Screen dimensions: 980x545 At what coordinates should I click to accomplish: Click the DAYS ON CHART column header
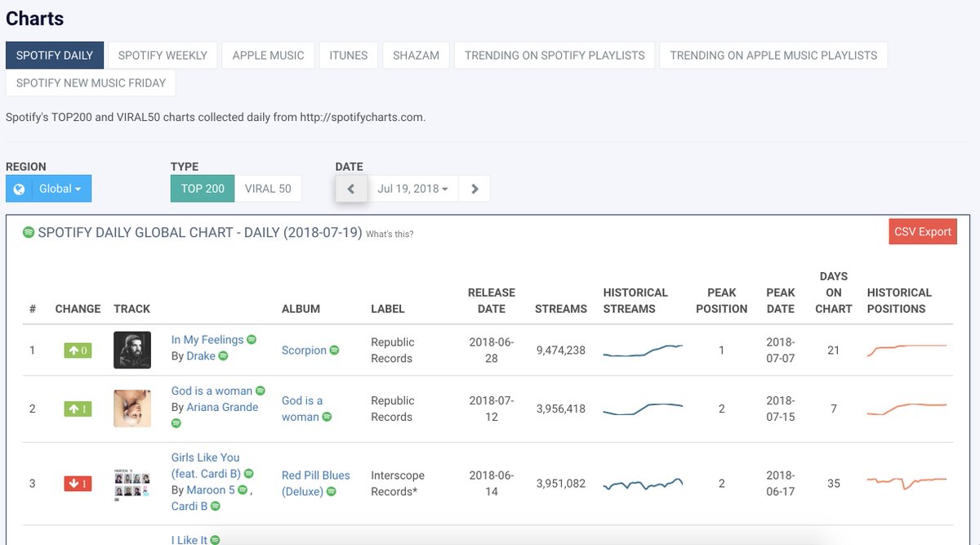833,293
